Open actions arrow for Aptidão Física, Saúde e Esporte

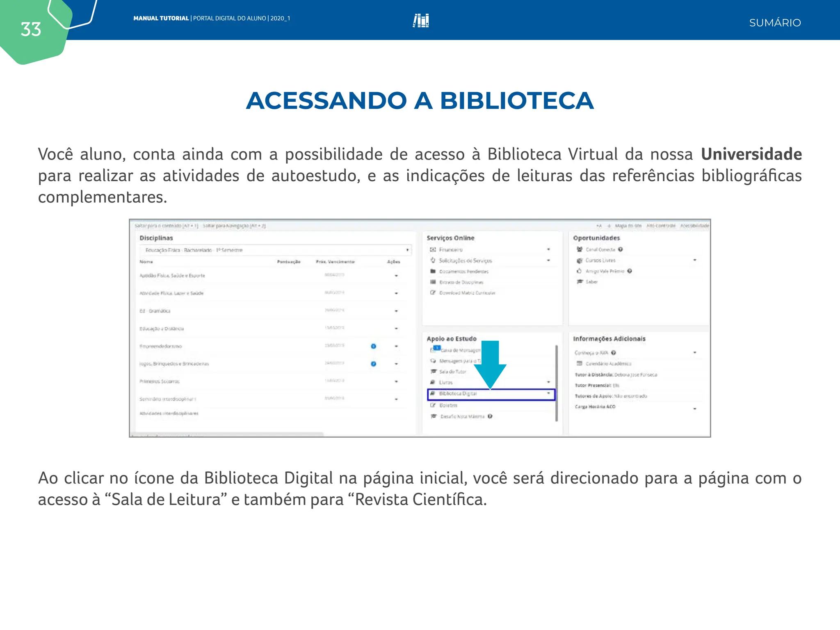pos(396,276)
